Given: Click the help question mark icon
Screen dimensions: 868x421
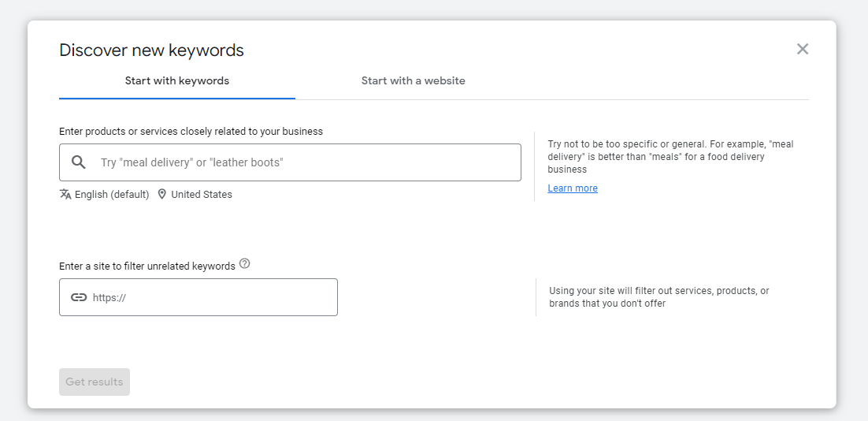Looking at the screenshot, I should click(244, 264).
